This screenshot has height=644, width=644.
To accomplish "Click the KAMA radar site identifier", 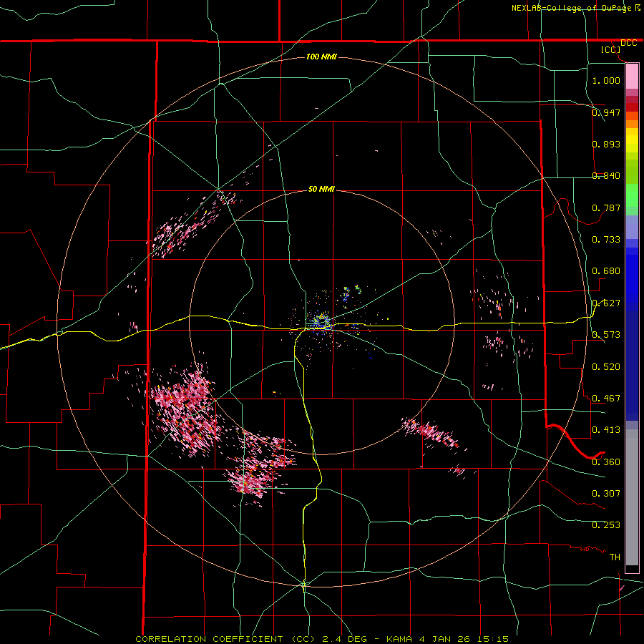I will coord(399,639).
